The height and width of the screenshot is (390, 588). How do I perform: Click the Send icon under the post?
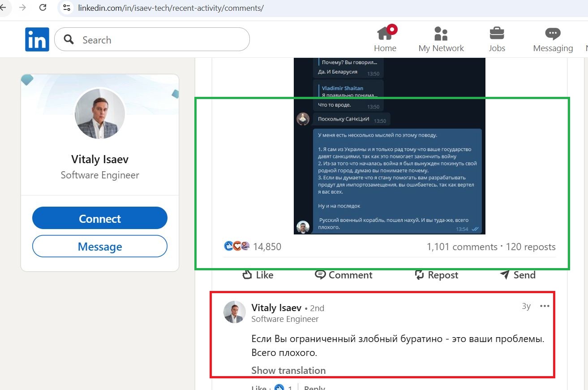point(517,275)
